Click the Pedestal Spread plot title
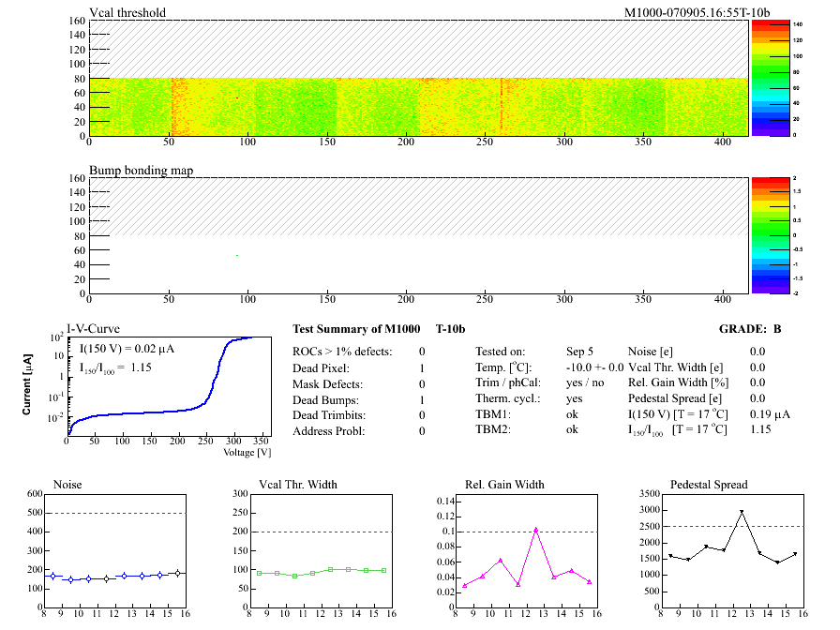This screenshot has width=840, height=630. (709, 485)
